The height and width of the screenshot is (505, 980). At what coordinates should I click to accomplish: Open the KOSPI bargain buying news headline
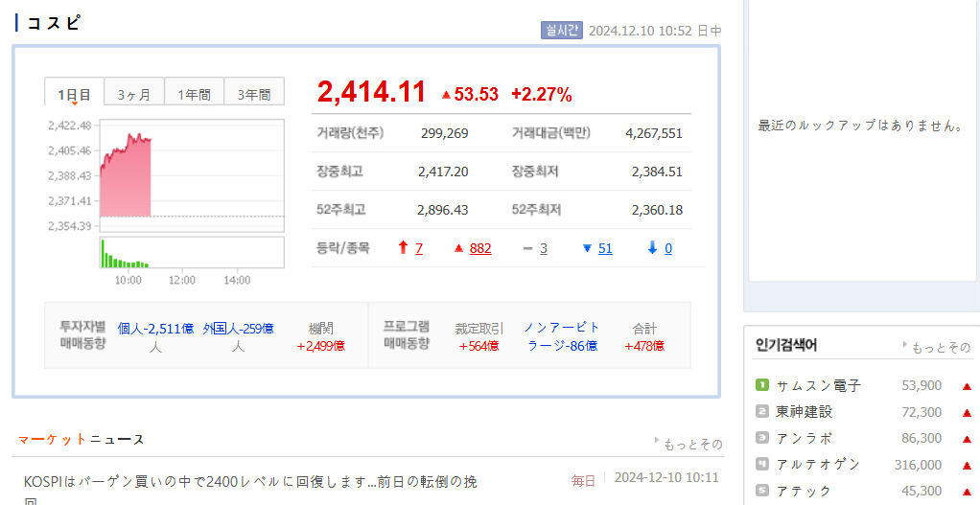(251, 480)
